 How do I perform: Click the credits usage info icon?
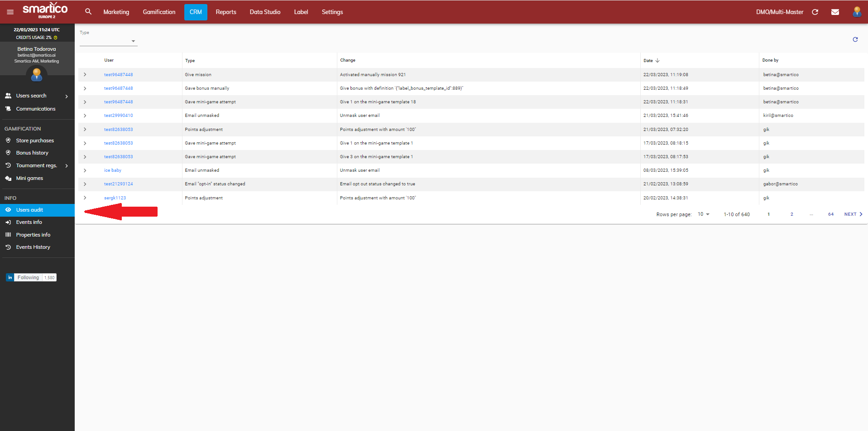pyautogui.click(x=56, y=38)
